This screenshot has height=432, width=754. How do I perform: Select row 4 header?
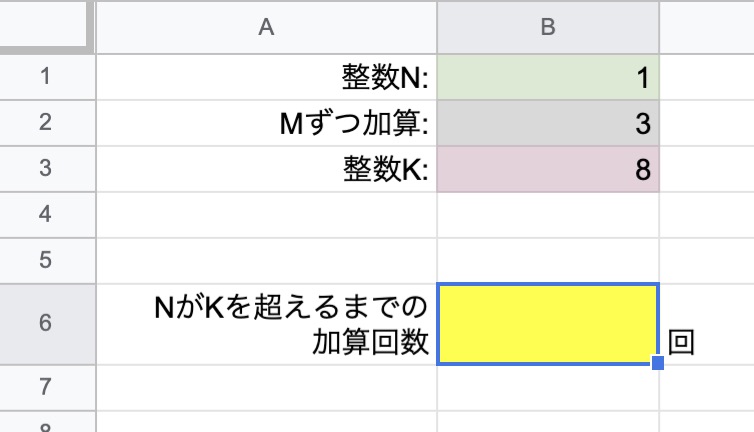pyautogui.click(x=47, y=215)
